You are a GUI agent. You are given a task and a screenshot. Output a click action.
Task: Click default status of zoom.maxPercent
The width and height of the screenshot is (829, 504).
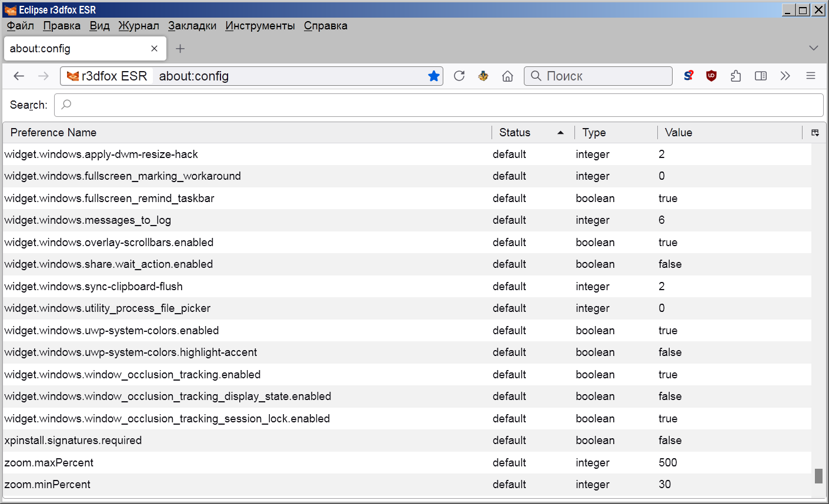509,463
